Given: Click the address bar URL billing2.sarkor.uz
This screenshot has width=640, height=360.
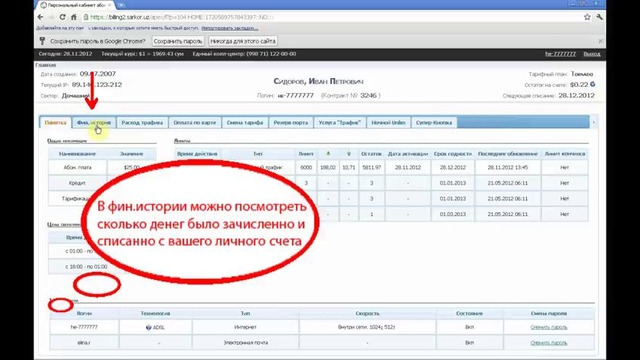Looking at the screenshot, I should click(x=180, y=17).
